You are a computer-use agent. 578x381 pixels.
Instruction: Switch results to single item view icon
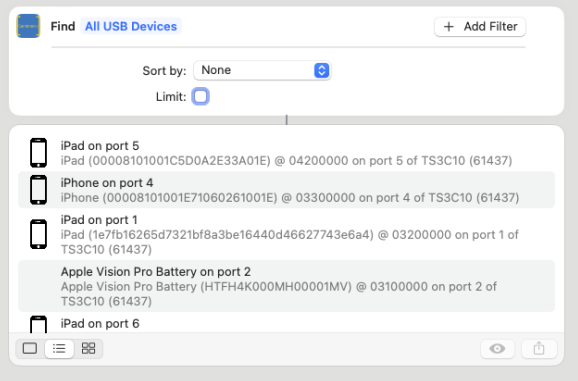tap(30, 348)
